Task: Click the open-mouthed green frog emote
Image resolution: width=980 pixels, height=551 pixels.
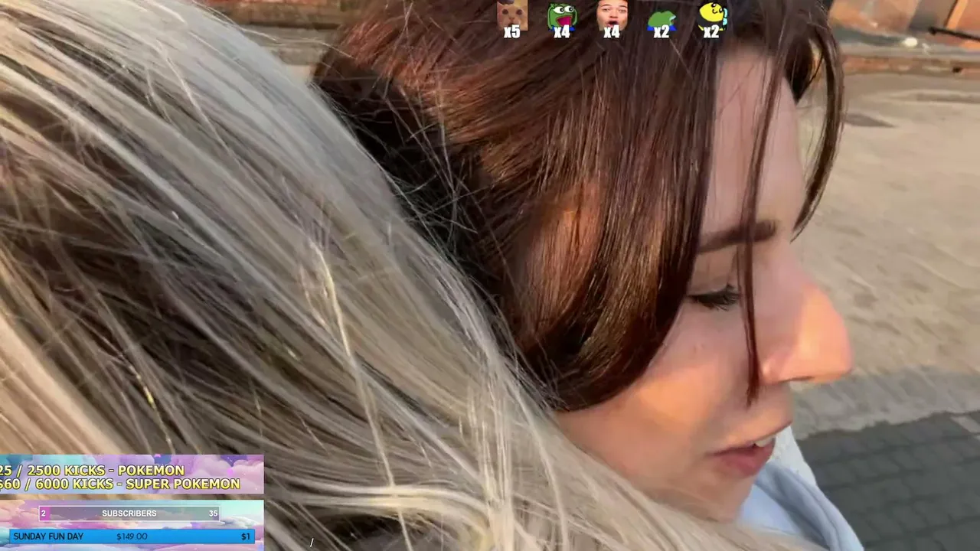Action: [x=562, y=15]
